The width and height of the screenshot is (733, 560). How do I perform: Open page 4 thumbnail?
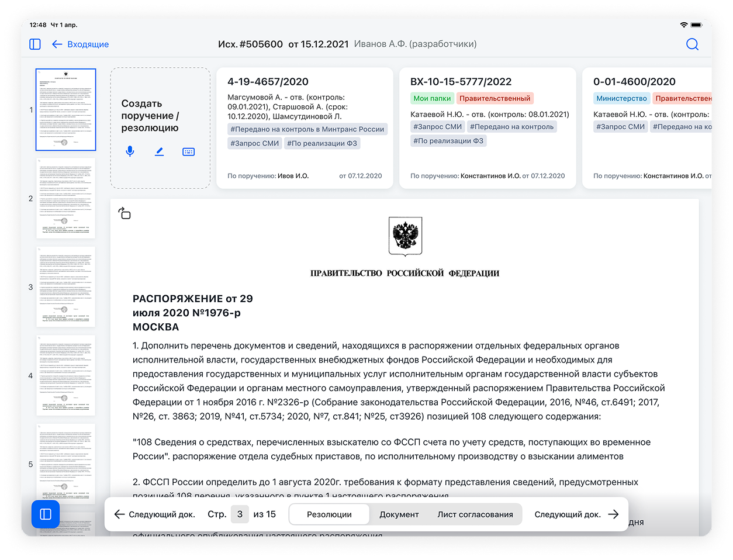click(x=65, y=375)
